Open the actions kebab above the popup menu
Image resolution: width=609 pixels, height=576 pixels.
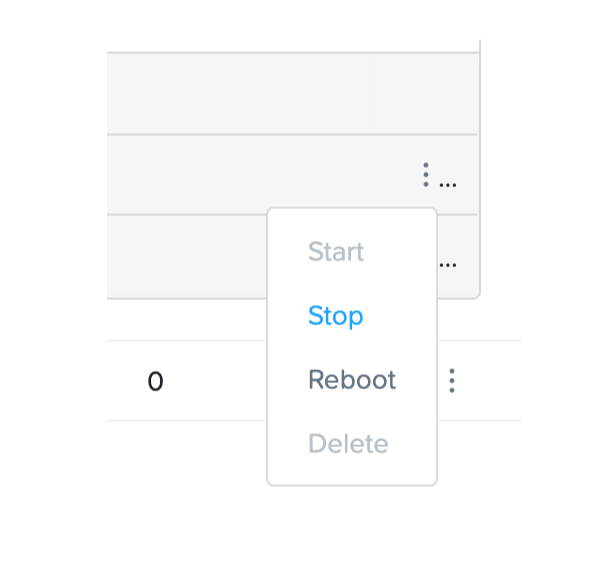tap(426, 175)
